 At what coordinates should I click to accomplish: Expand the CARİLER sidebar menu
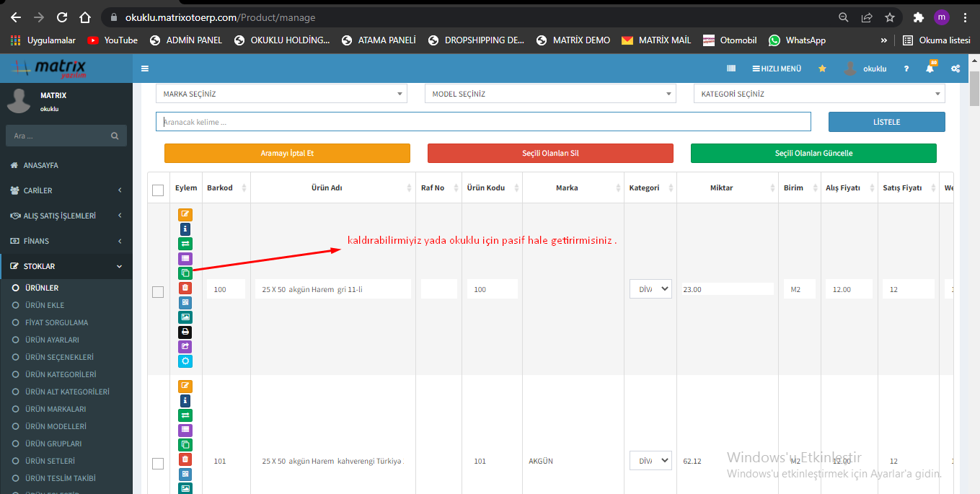click(66, 190)
